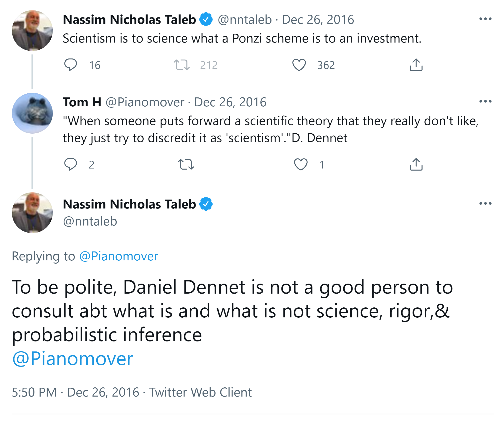Share Tom H's Dennet quote tweet

(x=416, y=164)
